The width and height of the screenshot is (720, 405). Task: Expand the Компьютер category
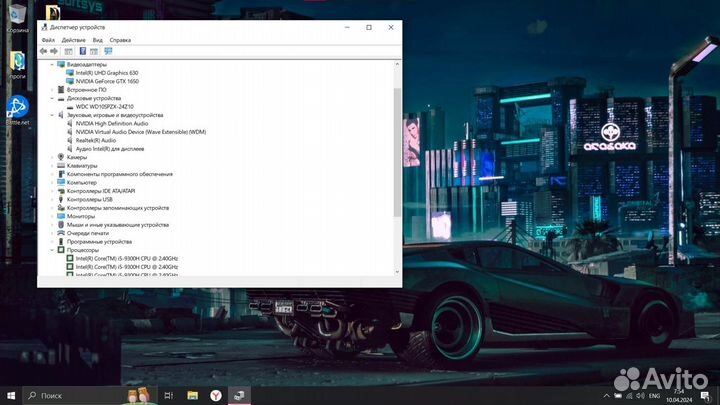[52, 183]
